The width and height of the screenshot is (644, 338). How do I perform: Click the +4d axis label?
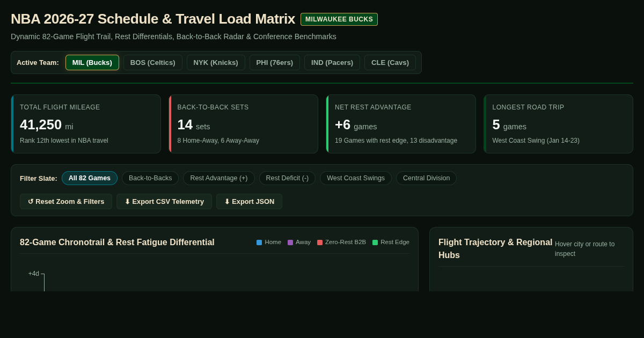34,274
